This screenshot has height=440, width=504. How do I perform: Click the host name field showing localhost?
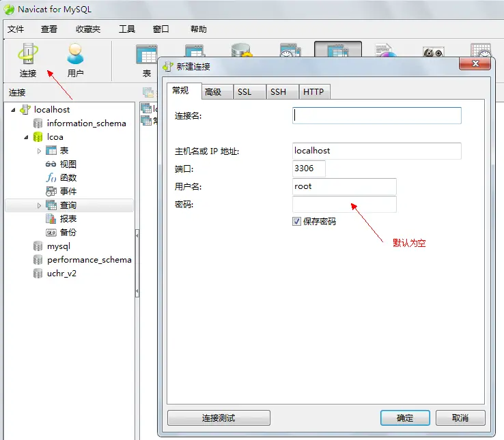(x=377, y=151)
